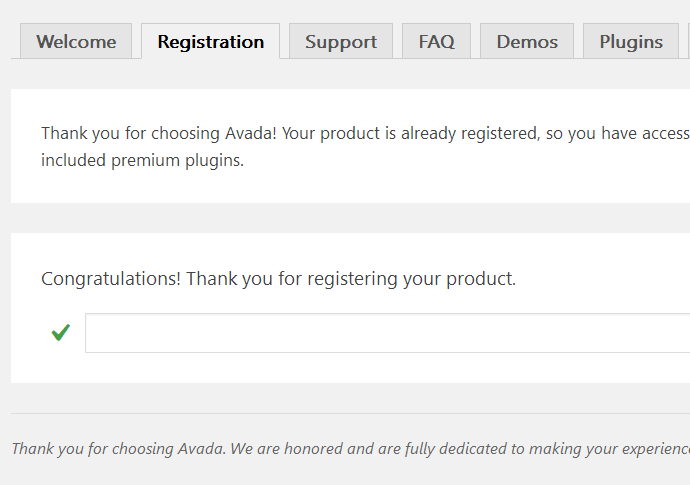Go to the FAQ tab
This screenshot has height=485, width=690.
[436, 42]
